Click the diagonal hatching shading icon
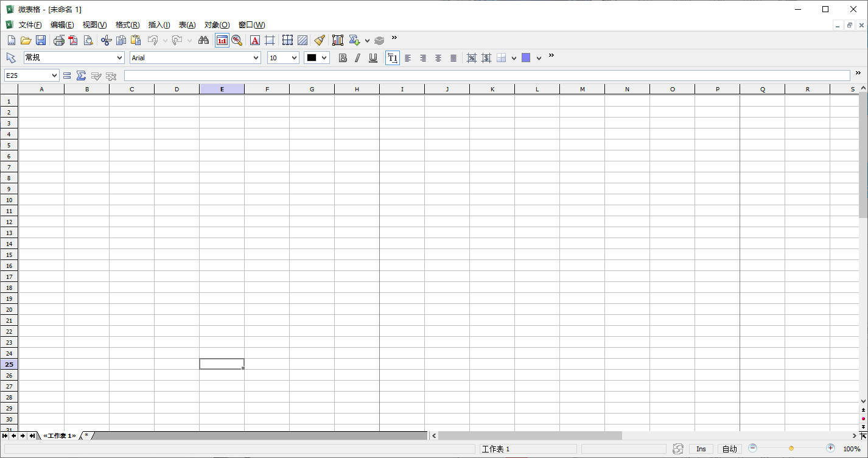 coord(303,41)
